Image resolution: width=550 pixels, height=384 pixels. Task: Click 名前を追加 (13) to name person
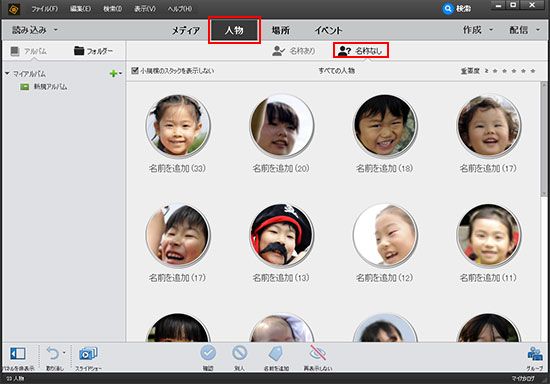pos(281,278)
